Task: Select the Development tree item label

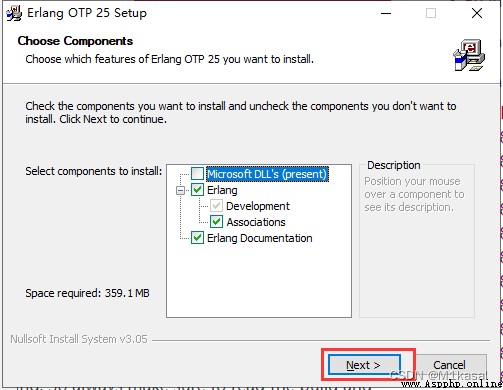Action: 258,206
